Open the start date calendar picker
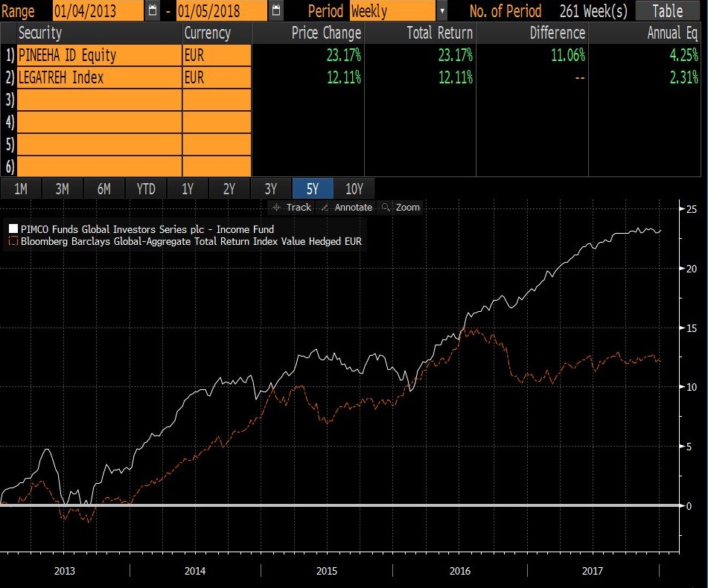Viewport: 708px width, 588px height. tap(153, 10)
